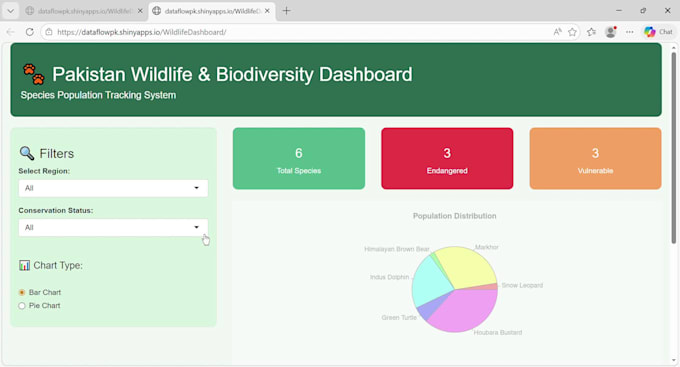Open the Favorites list icon in the toolbar

(592, 32)
